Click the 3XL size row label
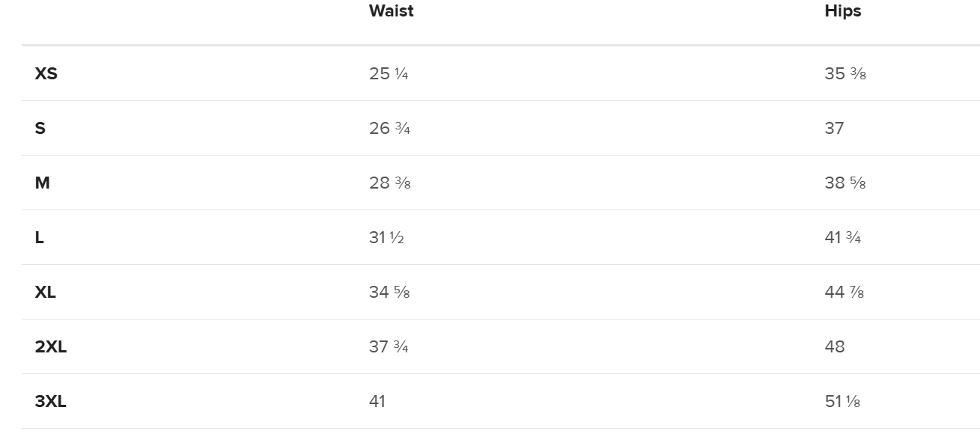 [x=50, y=401]
